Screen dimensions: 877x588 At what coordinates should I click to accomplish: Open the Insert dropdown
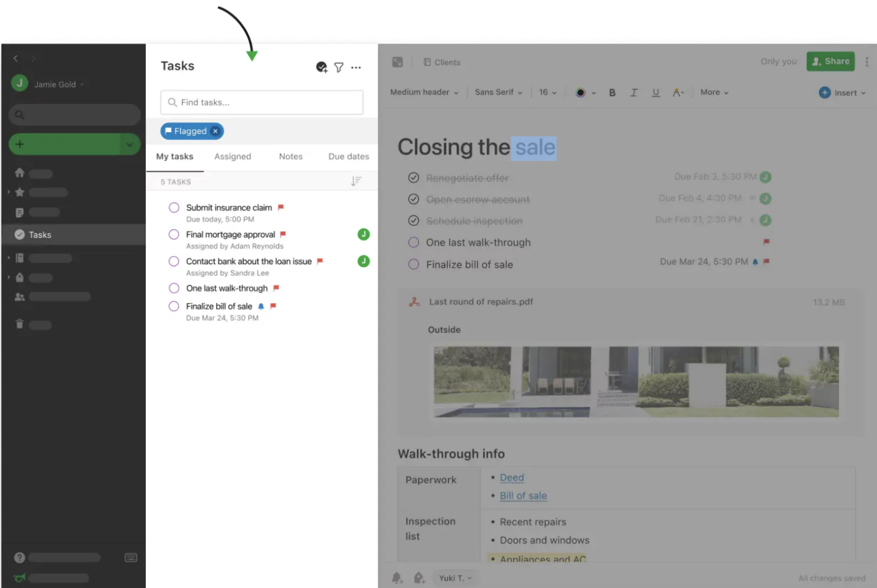pyautogui.click(x=842, y=92)
